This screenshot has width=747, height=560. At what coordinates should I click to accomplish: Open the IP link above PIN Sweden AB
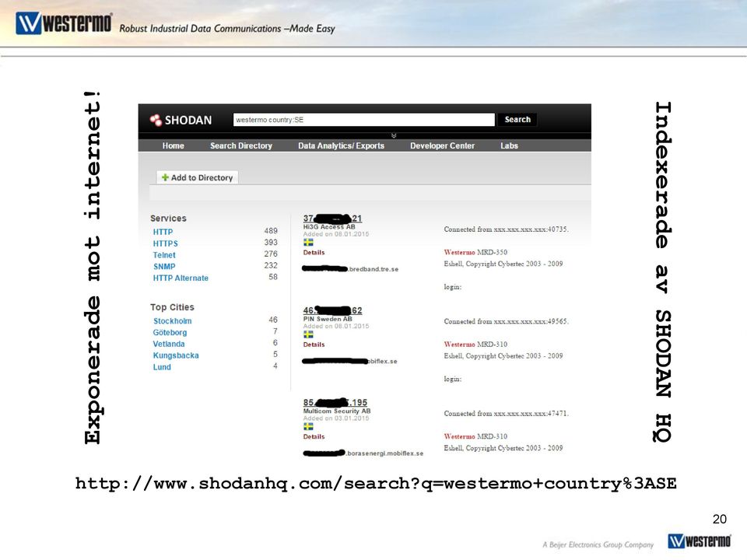tap(332, 310)
